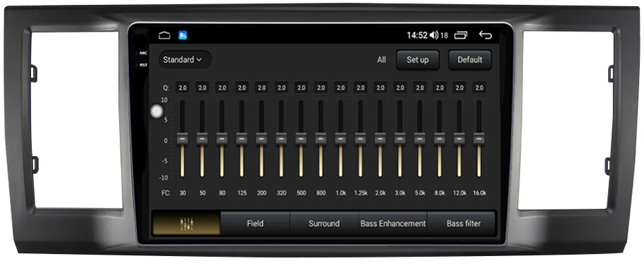Tap the volume speaker icon

434,35
